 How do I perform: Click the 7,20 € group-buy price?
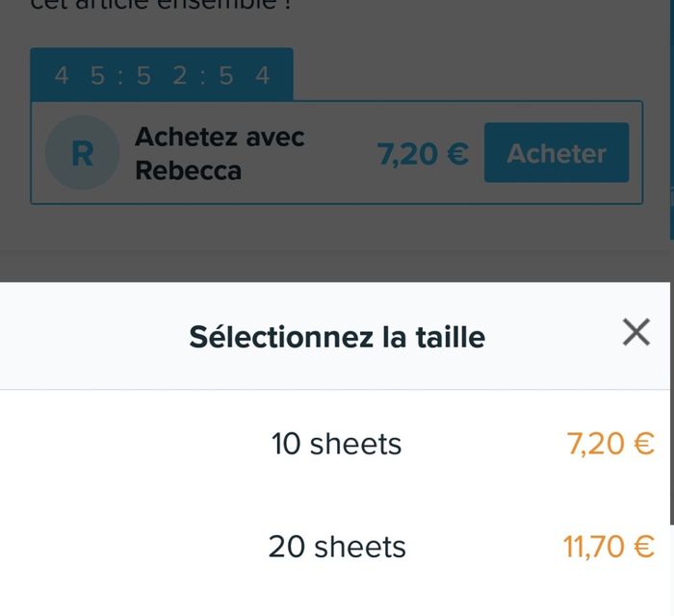pos(423,154)
